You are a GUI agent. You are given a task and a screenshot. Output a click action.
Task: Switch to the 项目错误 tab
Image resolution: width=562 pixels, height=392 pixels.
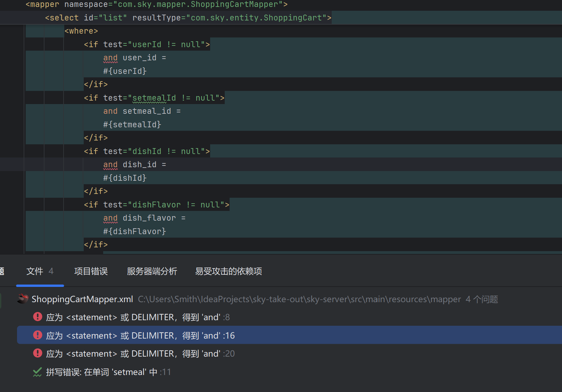[91, 271]
